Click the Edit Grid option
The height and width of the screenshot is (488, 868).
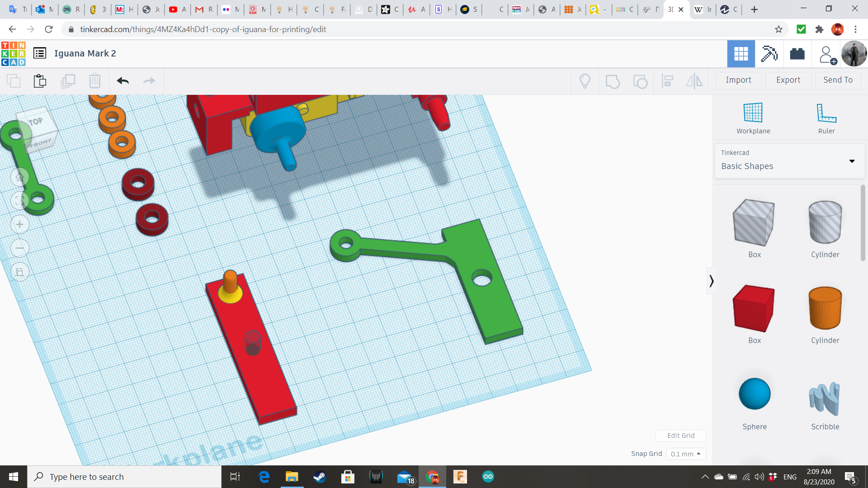pyautogui.click(x=680, y=436)
